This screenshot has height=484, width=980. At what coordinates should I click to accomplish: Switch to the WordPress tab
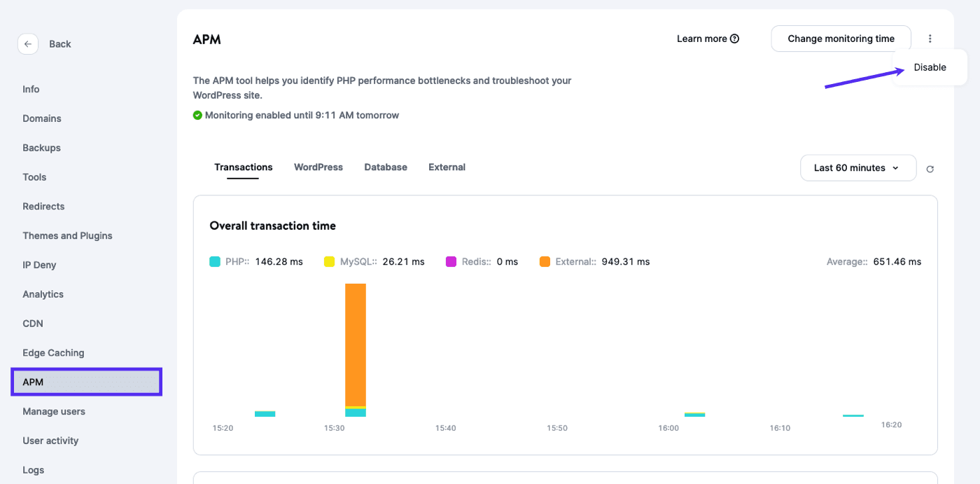click(318, 167)
